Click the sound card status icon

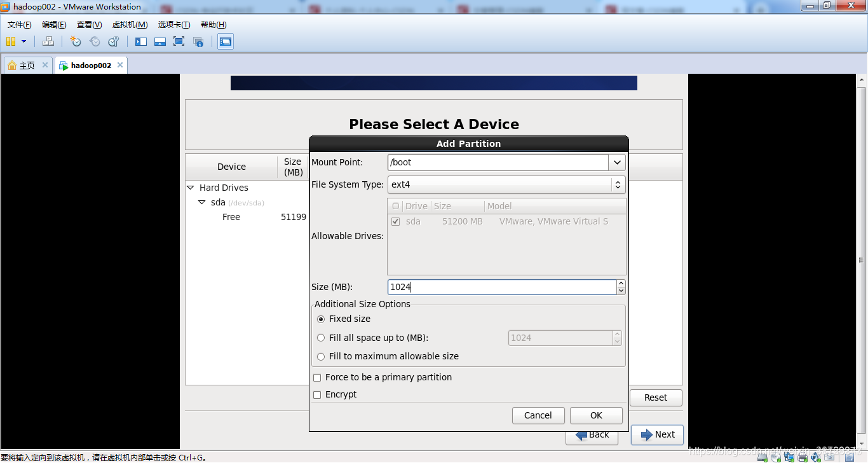(x=816, y=457)
